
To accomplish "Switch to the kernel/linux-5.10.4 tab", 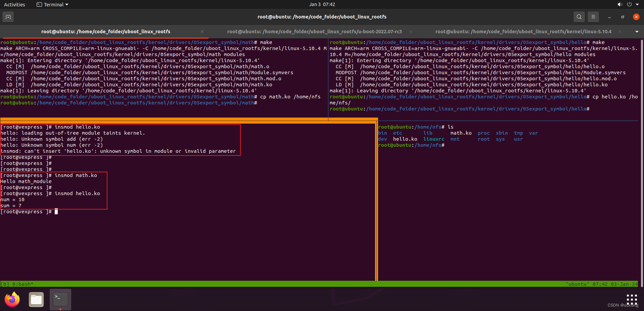I will pyautogui.click(x=523, y=32).
